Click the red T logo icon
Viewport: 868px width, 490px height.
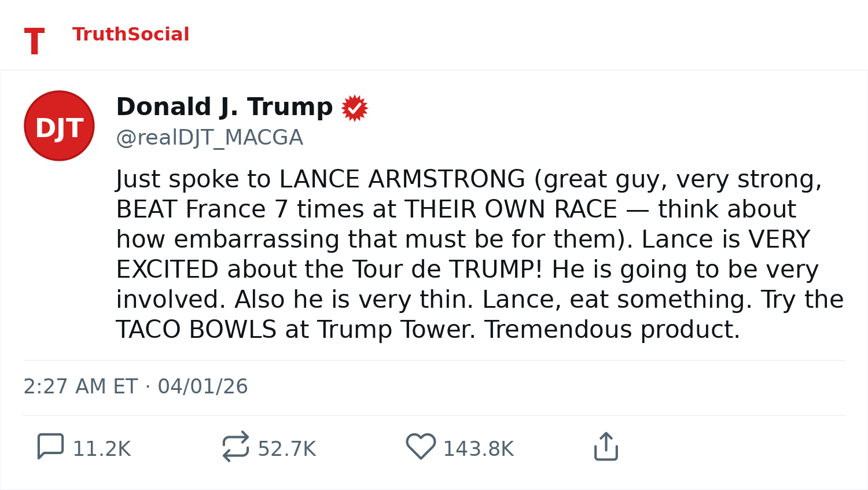click(34, 42)
